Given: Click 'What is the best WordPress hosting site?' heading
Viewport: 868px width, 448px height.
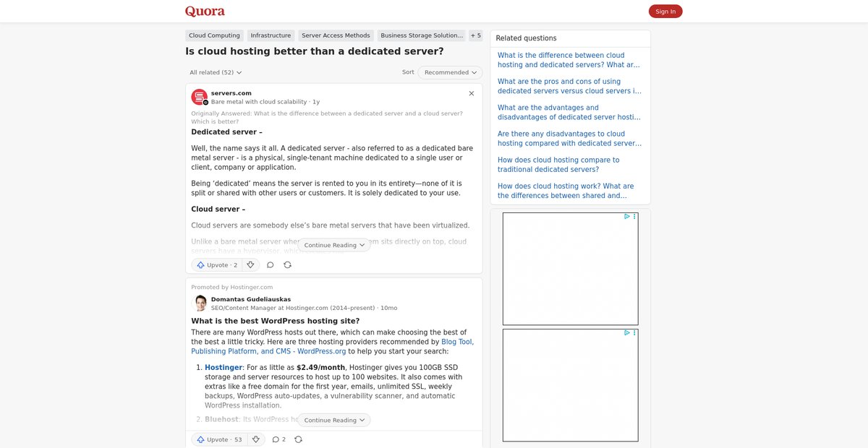Looking at the screenshot, I should point(276,321).
